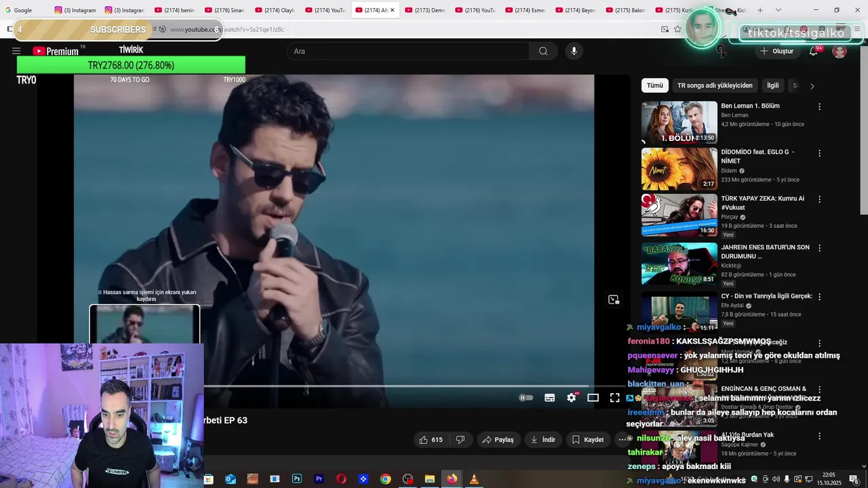
Task: Click the Efe Aydal channel name
Action: [732, 306]
